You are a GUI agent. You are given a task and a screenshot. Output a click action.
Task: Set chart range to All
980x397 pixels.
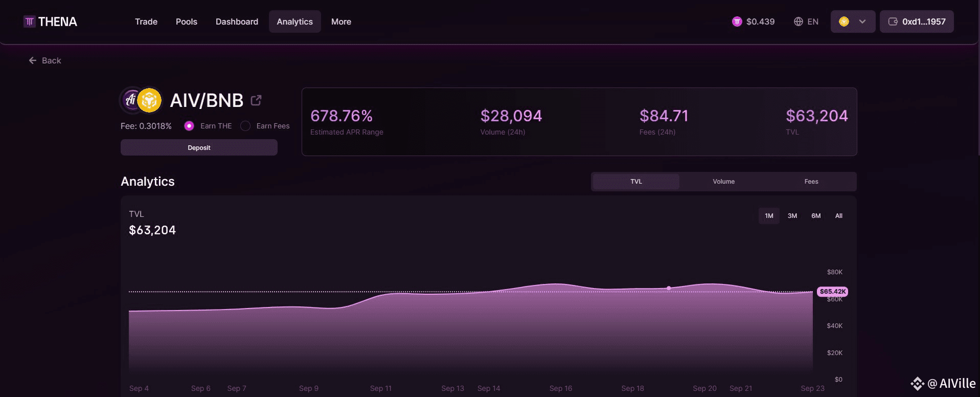(839, 216)
